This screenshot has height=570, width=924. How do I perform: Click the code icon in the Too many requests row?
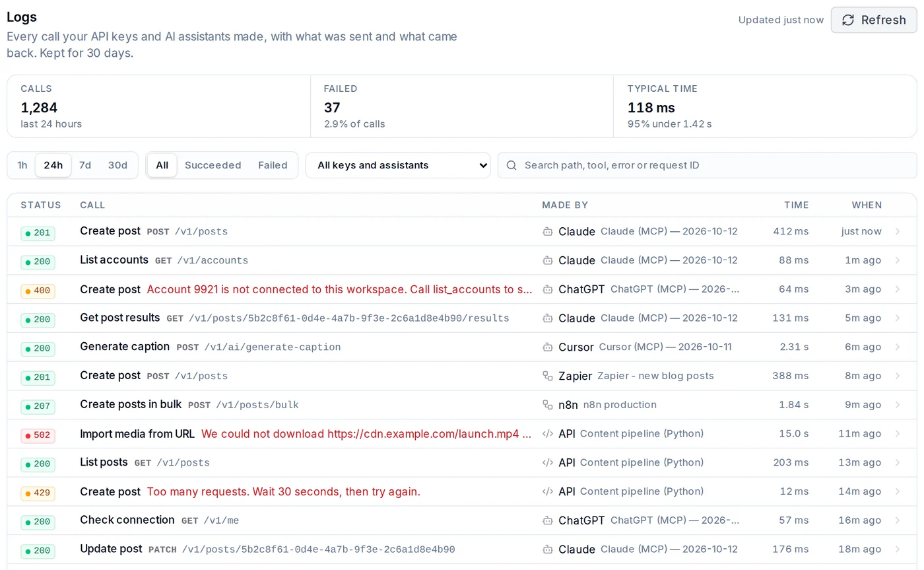tap(547, 491)
